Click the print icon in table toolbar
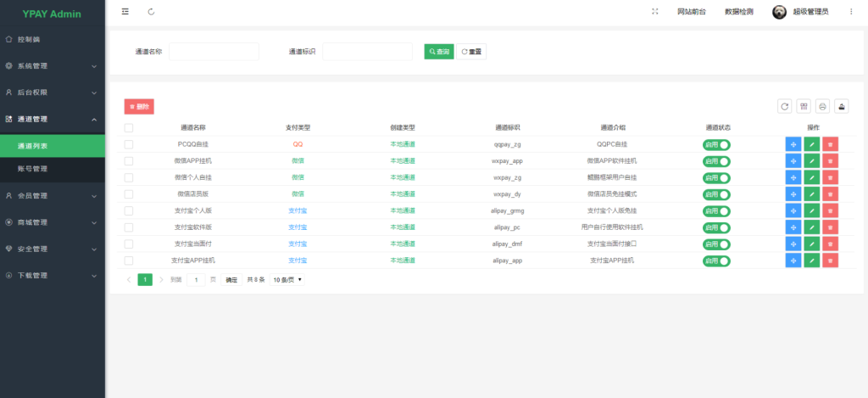Screen dimensions: 868x398 822,106
